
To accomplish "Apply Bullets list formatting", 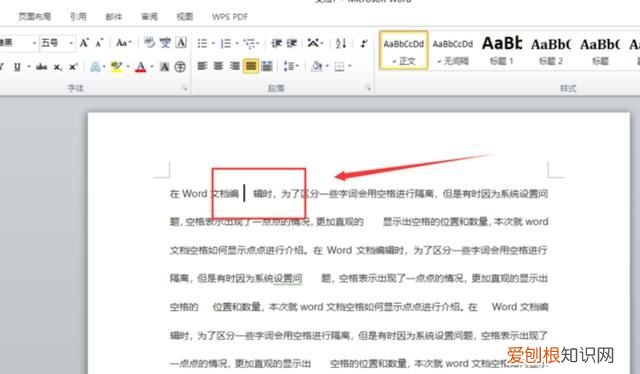I will (202, 43).
